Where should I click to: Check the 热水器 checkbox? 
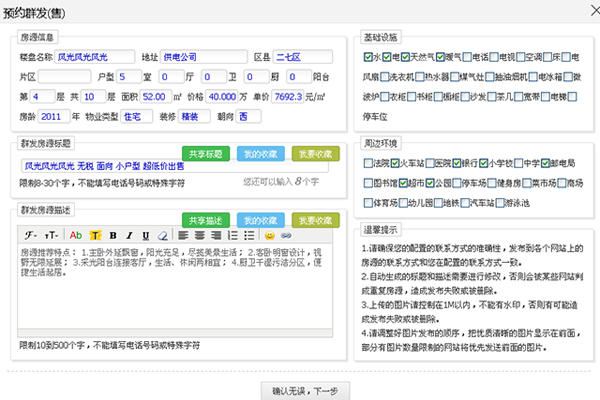[x=420, y=77]
